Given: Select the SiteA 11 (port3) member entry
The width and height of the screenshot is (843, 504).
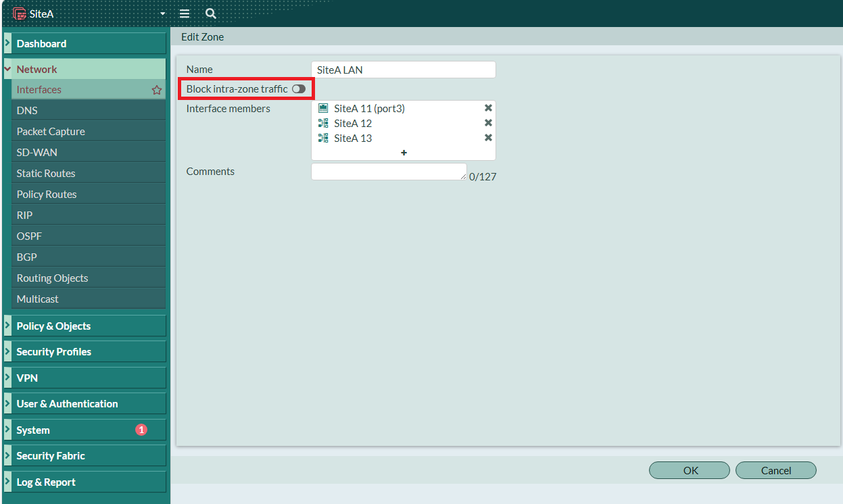Looking at the screenshot, I should click(404, 108).
